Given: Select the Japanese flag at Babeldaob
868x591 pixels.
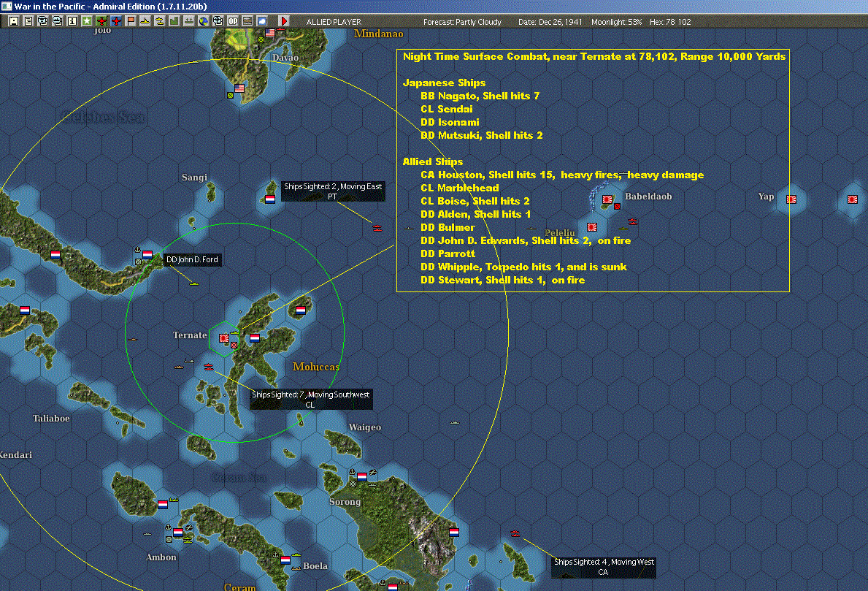Looking at the screenshot, I should tap(607, 199).
